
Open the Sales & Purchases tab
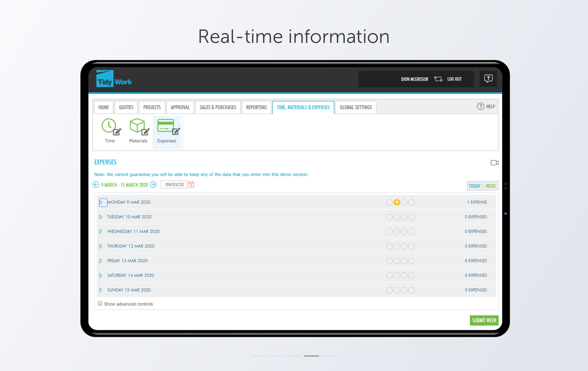tap(218, 107)
